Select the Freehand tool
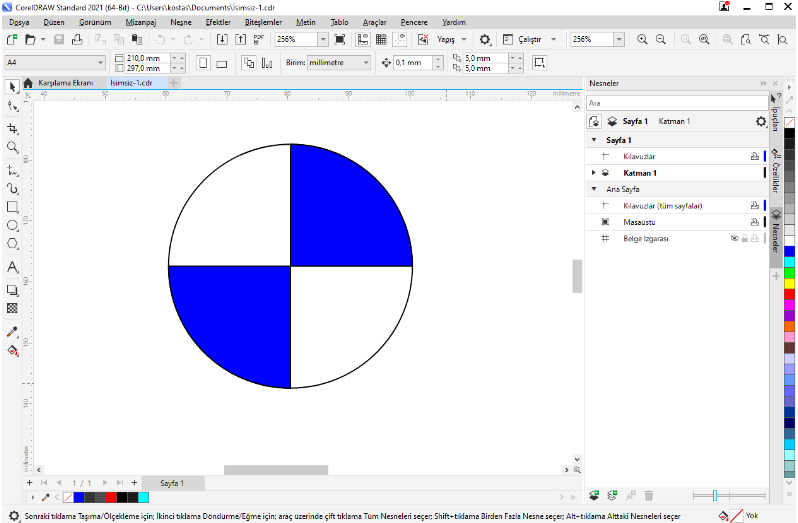 pos(12,170)
